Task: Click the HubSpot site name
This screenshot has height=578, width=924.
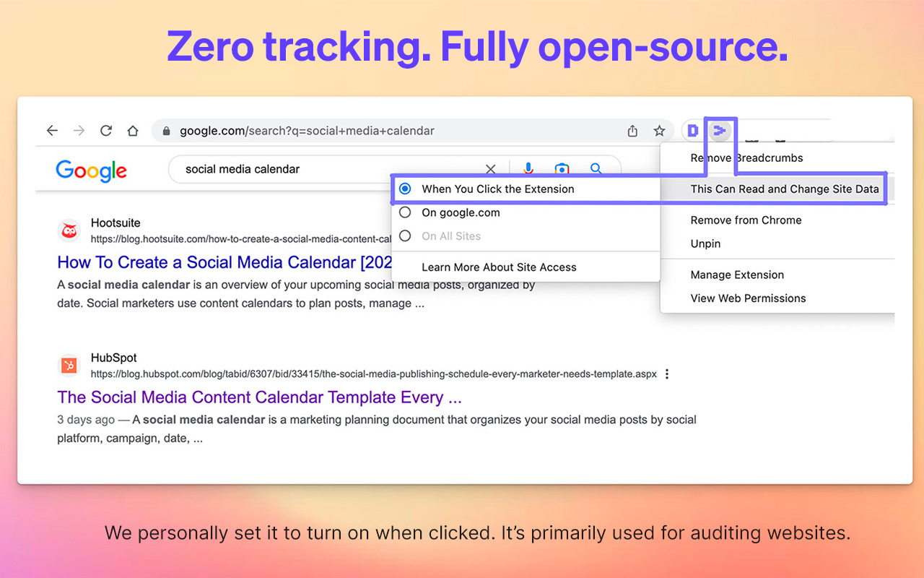Action: [x=113, y=358]
